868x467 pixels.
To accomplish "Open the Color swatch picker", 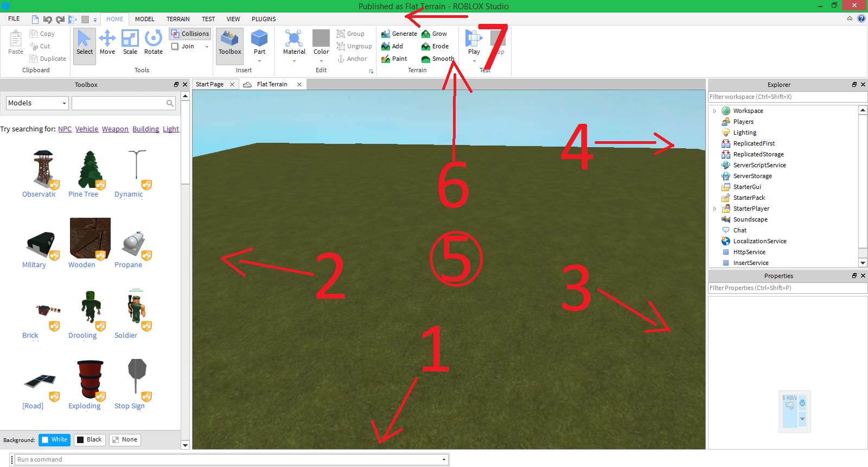I will 321,39.
